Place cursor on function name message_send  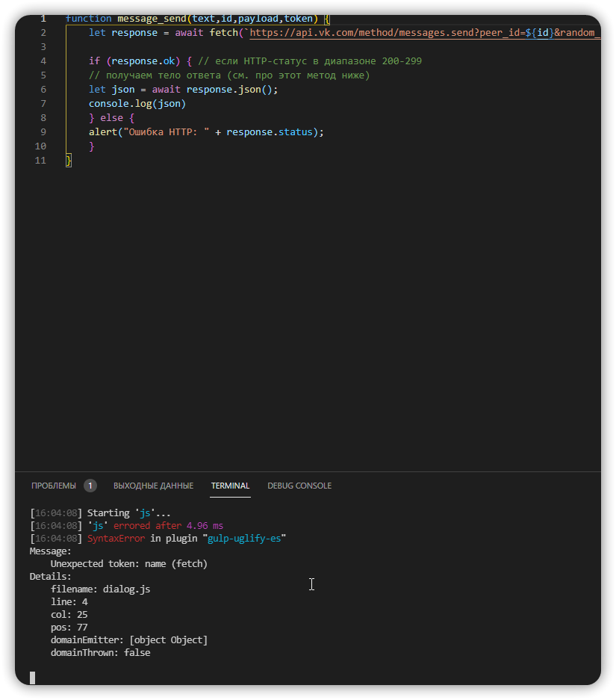[152, 19]
